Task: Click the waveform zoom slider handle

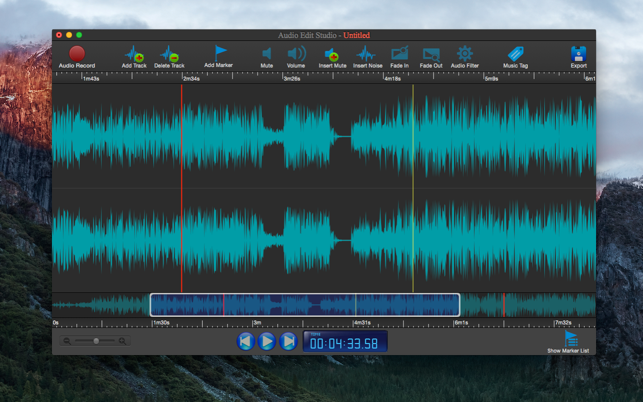Action: (x=96, y=341)
